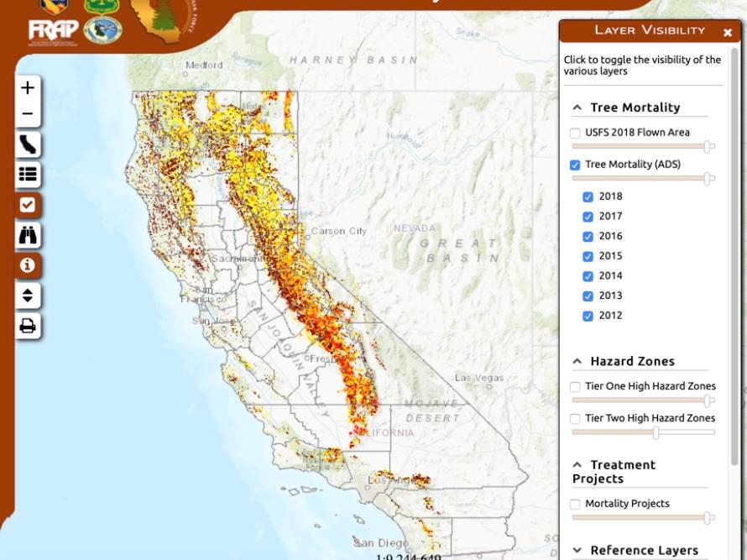
Task: Click the zoom in button
Action: point(28,87)
